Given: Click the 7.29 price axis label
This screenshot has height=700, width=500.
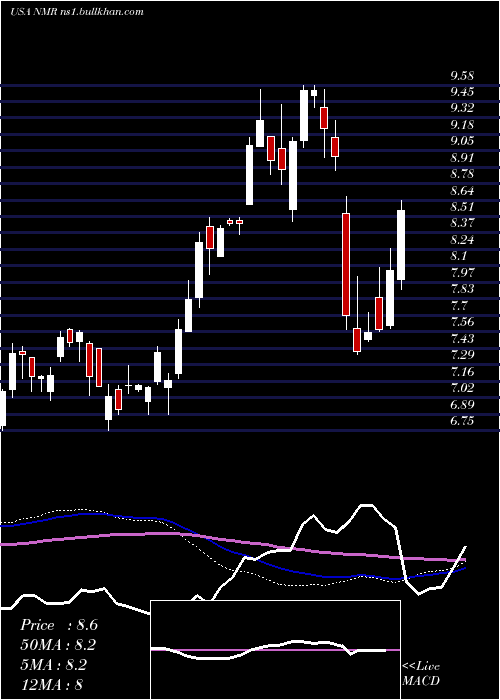Looking at the screenshot, I should (x=462, y=354).
